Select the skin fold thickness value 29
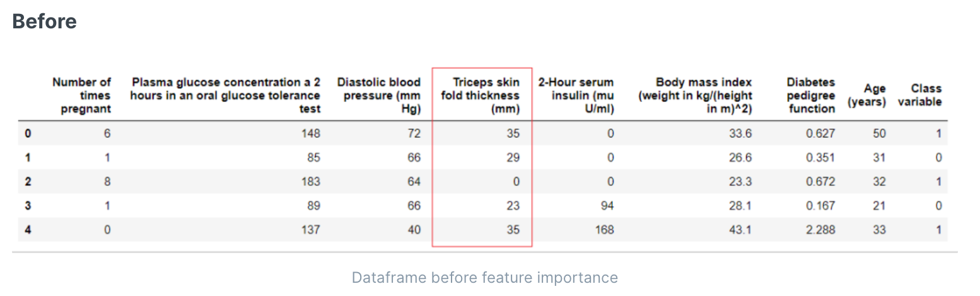This screenshot has width=980, height=296. coord(513,157)
